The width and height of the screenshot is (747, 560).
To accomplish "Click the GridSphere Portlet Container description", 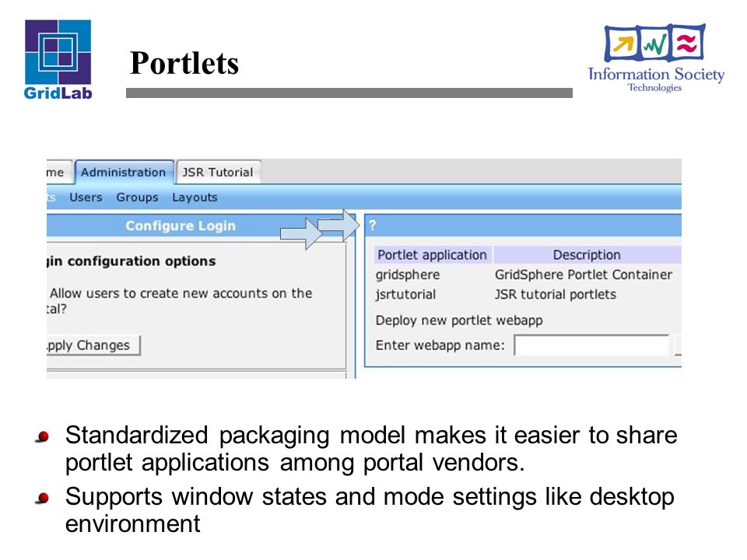I will pos(583,275).
